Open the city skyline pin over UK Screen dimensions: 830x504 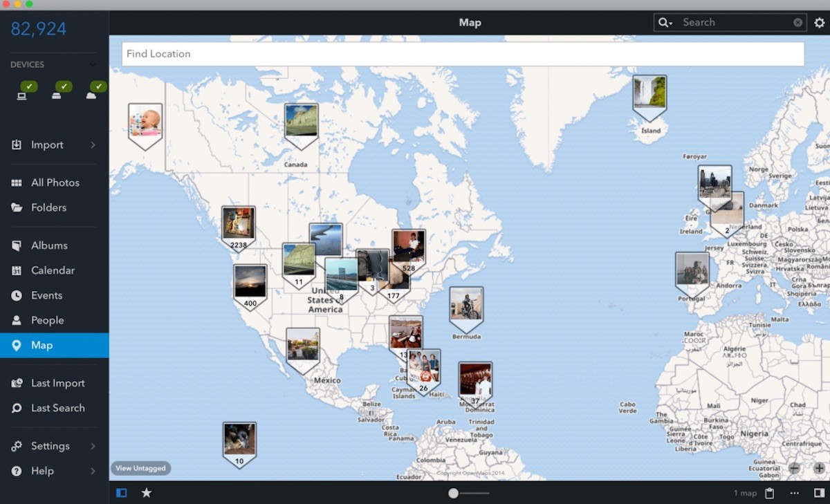(x=714, y=187)
